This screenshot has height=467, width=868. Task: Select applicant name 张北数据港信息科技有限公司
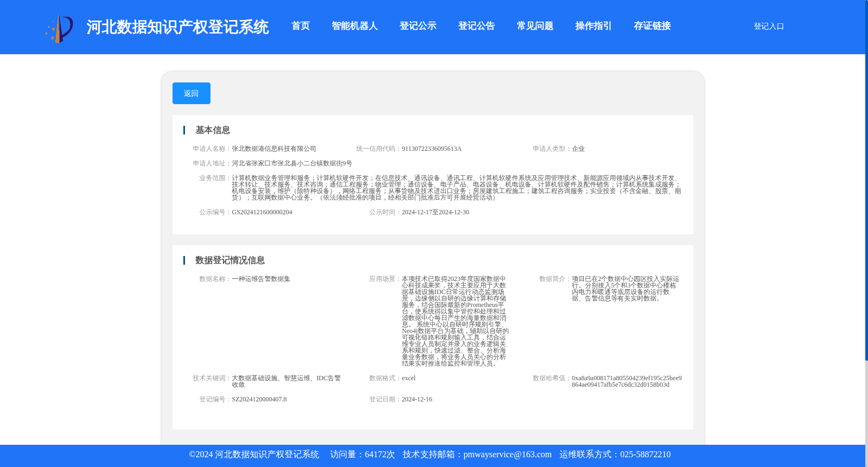tap(274, 149)
